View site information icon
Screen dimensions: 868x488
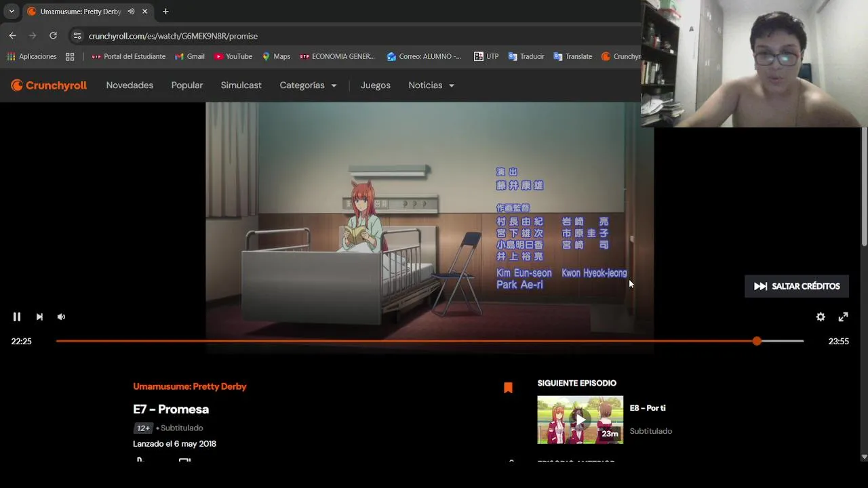click(77, 36)
